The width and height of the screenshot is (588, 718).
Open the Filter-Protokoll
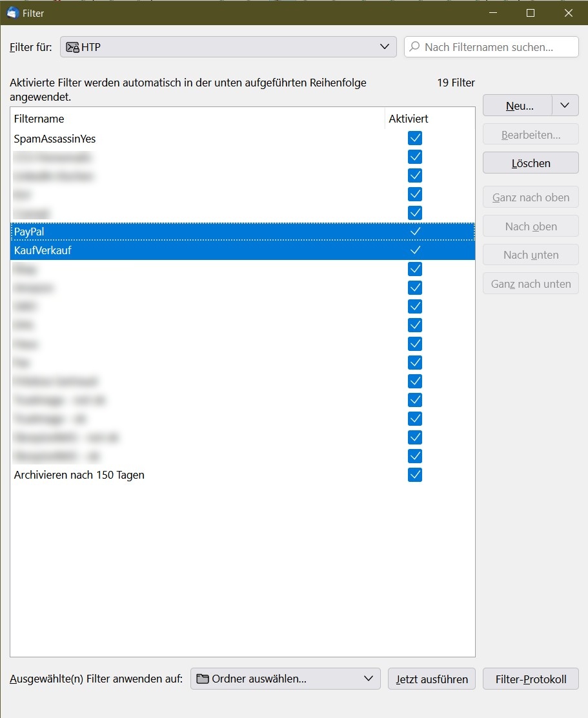click(530, 679)
